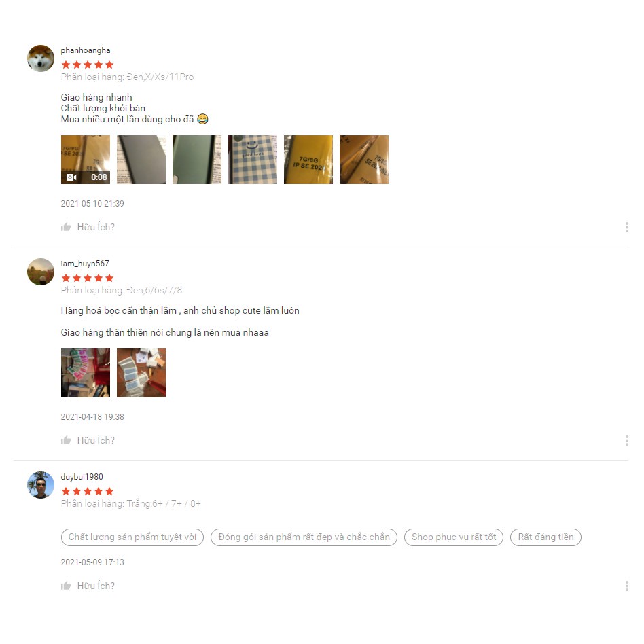Select the 'Chất lượng sản phẩm tuyệt vời' tag
Screen dimensions: 644x644
132,537
